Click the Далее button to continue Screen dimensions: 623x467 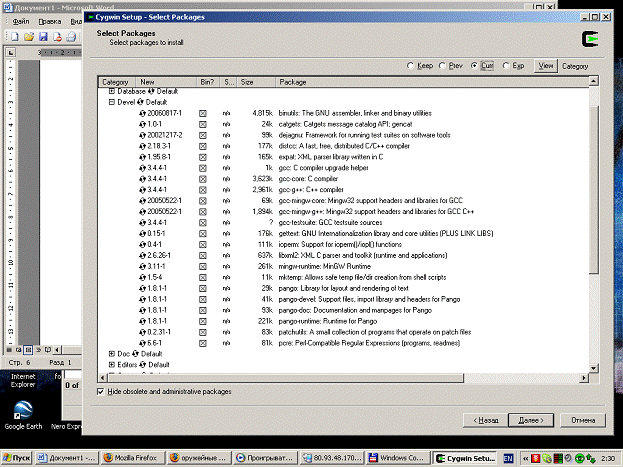(531, 420)
